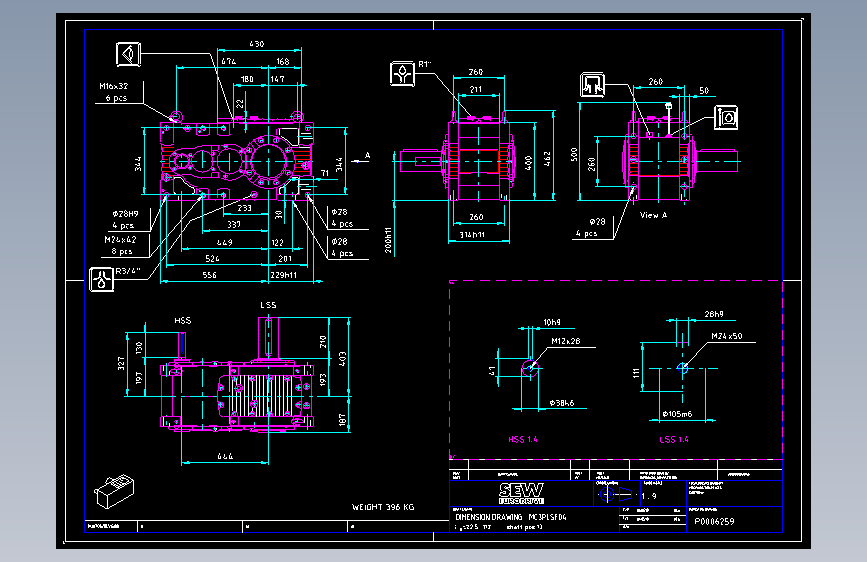Select the 200h11 vertical dimension
This screenshot has width=867, height=562.
[388, 240]
